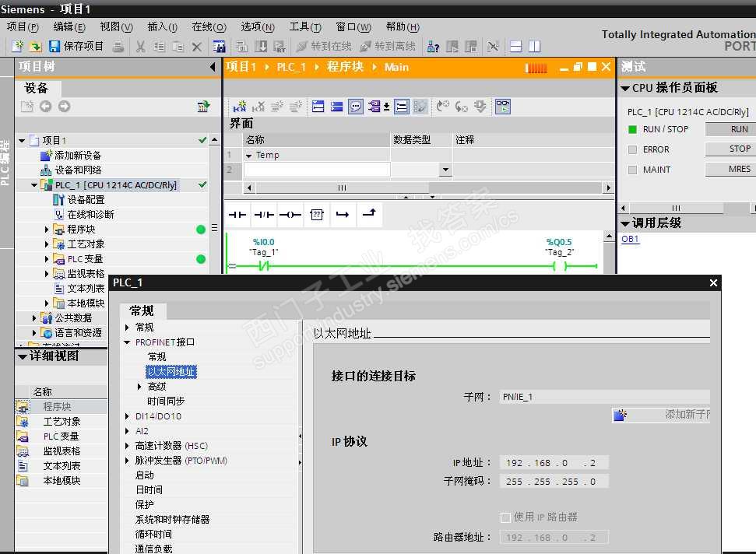Click the 子网掩码 field 255.255.255.0
Screen dimensions: 756x554
(554, 482)
